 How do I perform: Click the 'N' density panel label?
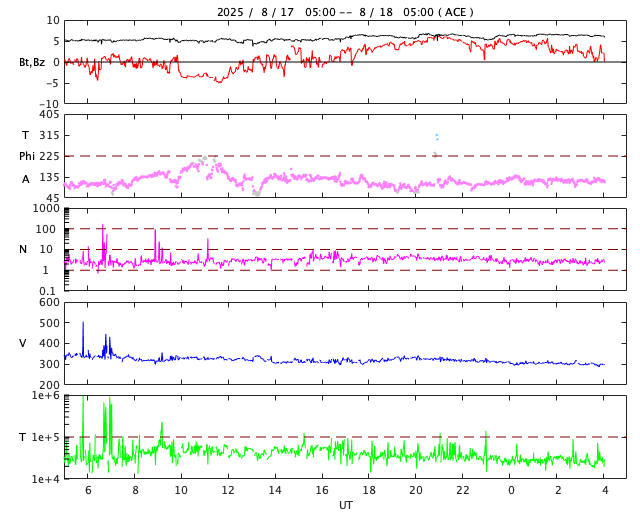(x=23, y=249)
